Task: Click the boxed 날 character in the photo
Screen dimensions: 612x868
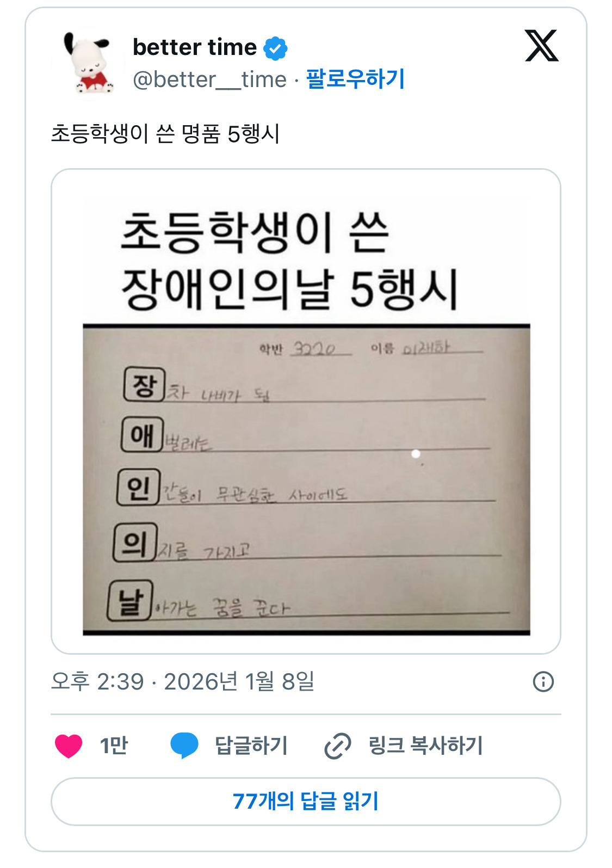Action: pyautogui.click(x=130, y=601)
